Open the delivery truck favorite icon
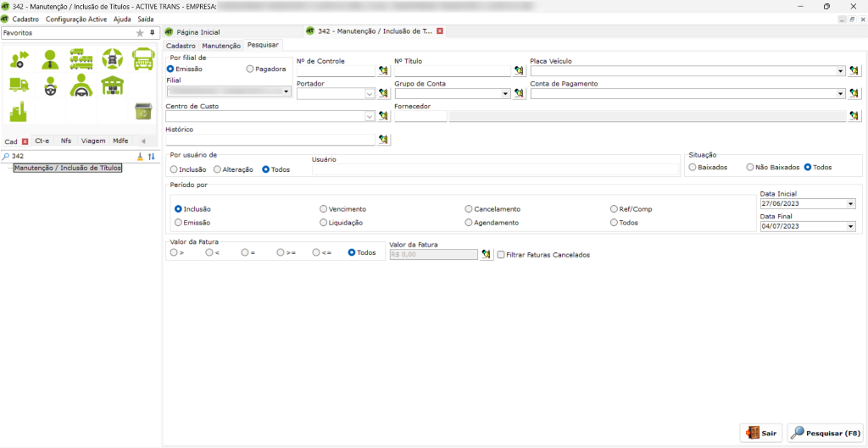The height and width of the screenshot is (448, 868). [x=19, y=85]
